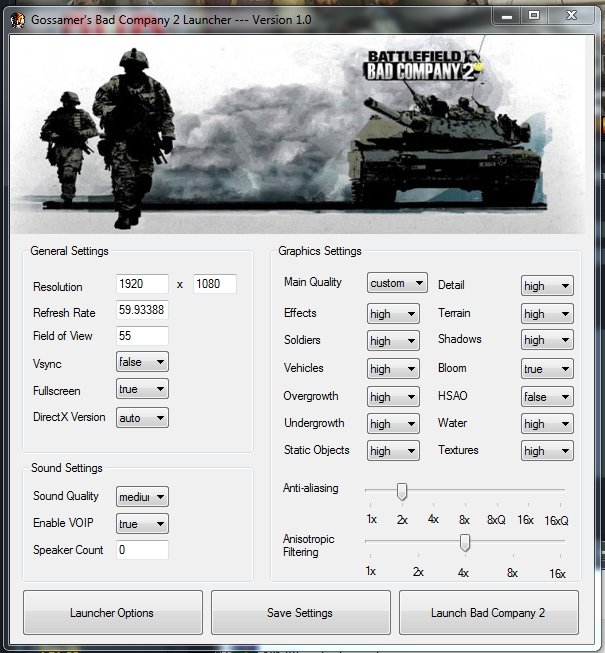This screenshot has width=605, height=653.
Task: Open the Sound Quality dropdown
Action: point(142,496)
